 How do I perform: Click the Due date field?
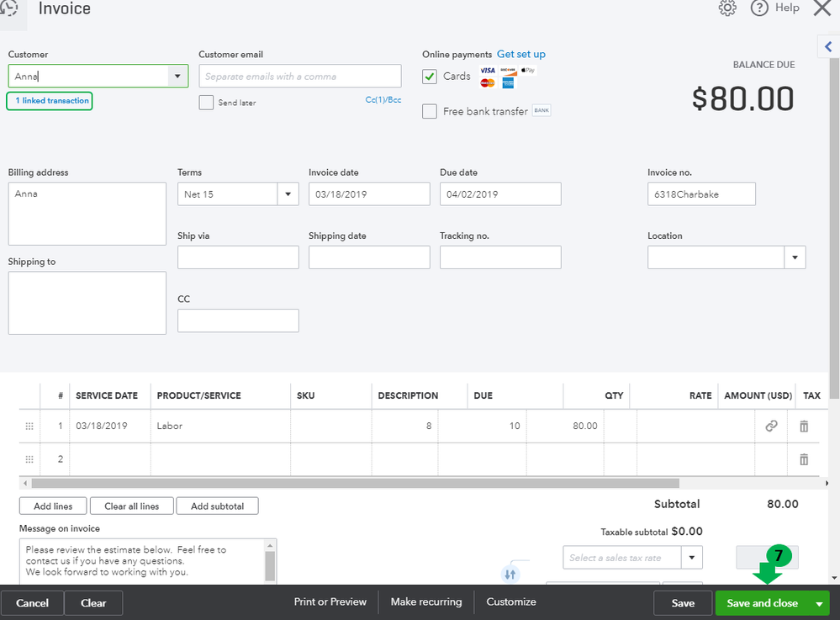(500, 194)
